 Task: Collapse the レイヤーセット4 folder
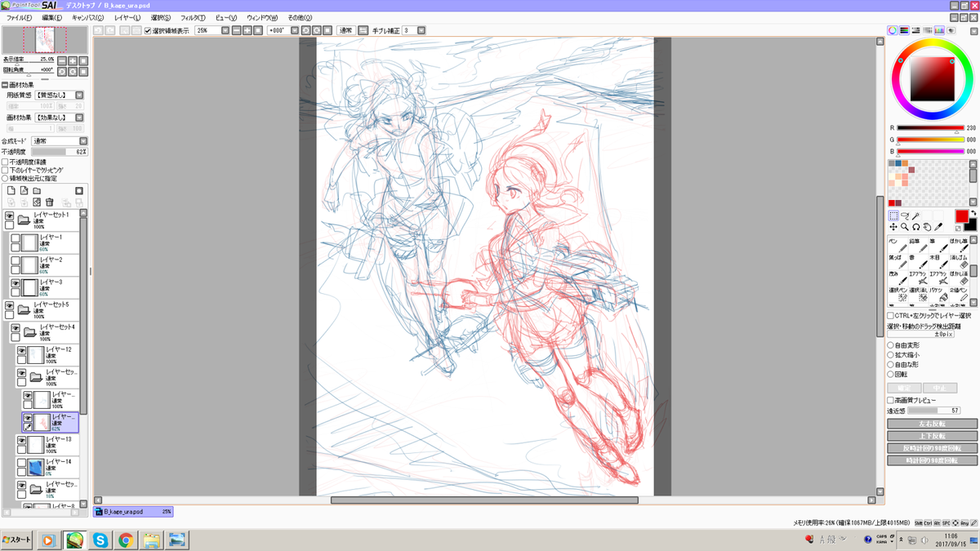click(29, 331)
